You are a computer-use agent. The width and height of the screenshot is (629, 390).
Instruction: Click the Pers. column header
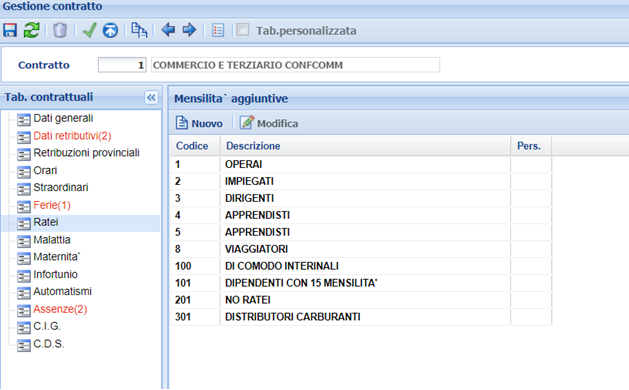tap(531, 146)
